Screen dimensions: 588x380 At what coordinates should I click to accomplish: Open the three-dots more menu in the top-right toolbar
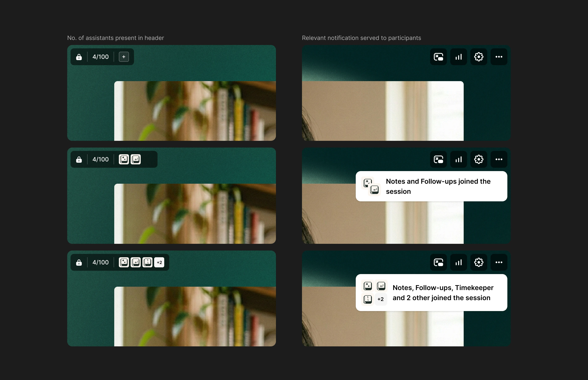coord(499,57)
